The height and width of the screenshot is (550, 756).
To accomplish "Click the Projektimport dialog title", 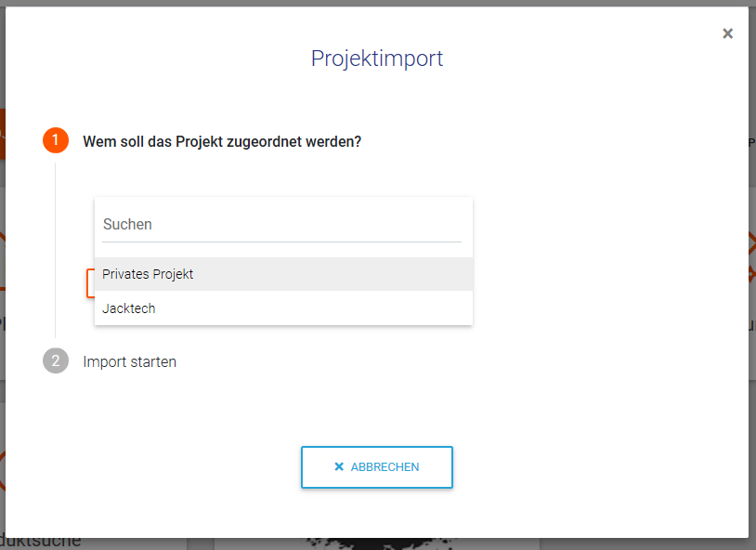I will coord(377,59).
